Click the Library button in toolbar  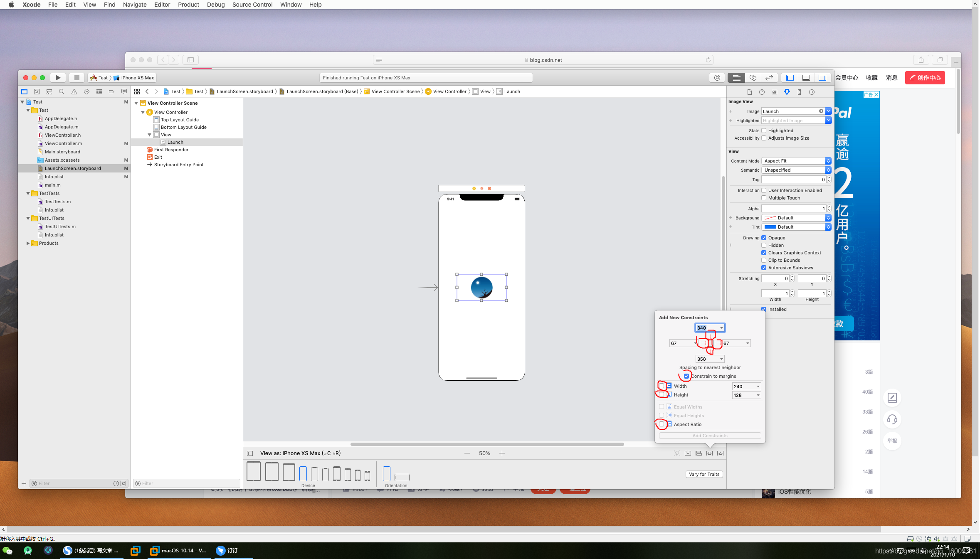(717, 78)
